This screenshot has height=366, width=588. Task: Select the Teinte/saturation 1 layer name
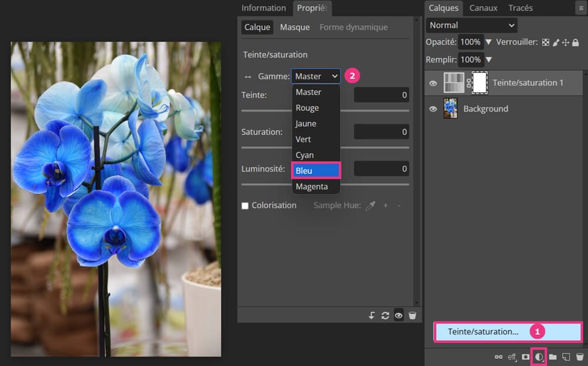527,83
